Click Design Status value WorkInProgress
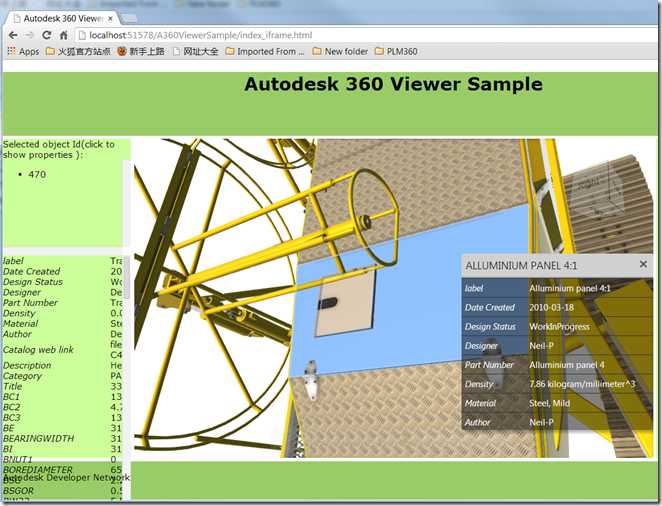 point(559,327)
